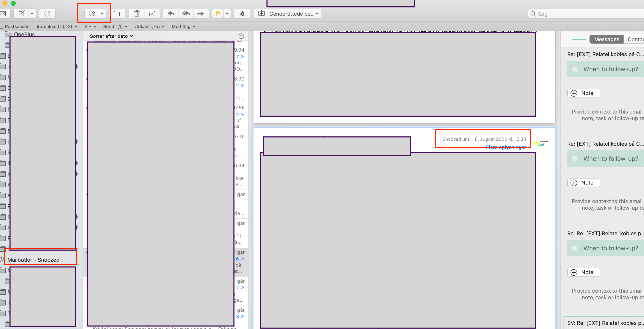Switch to the Messages tab

pos(606,39)
